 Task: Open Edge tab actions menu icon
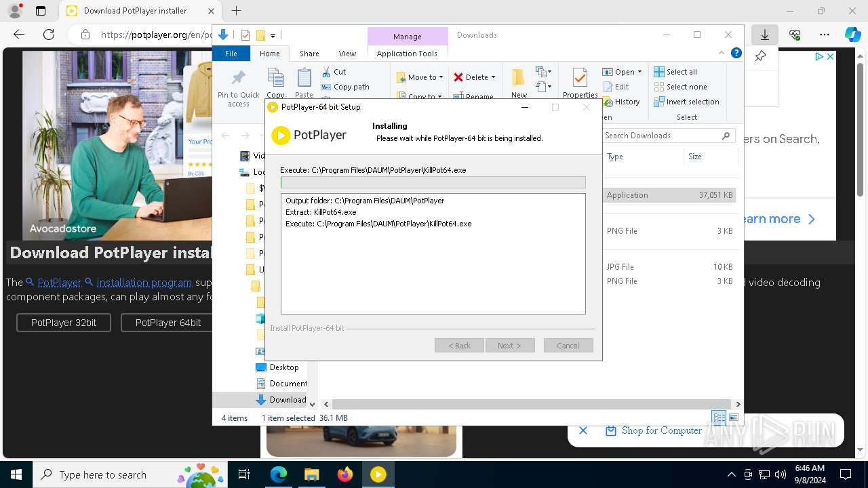(x=41, y=11)
